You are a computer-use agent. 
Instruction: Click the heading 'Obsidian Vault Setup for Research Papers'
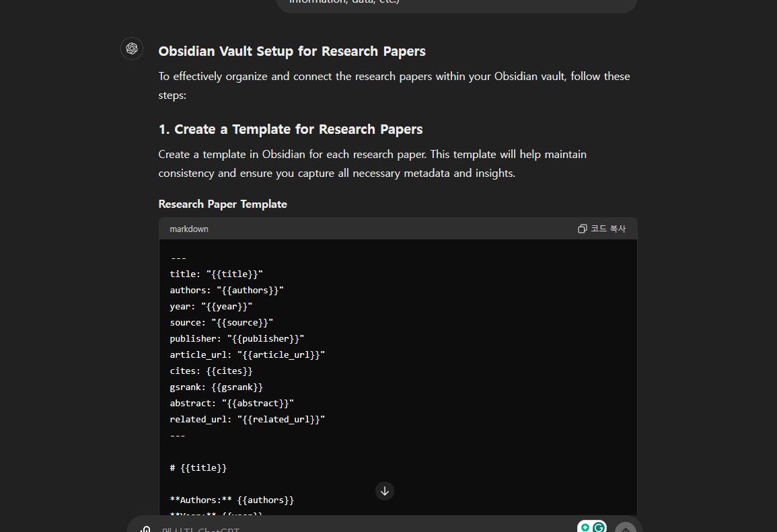(x=292, y=52)
